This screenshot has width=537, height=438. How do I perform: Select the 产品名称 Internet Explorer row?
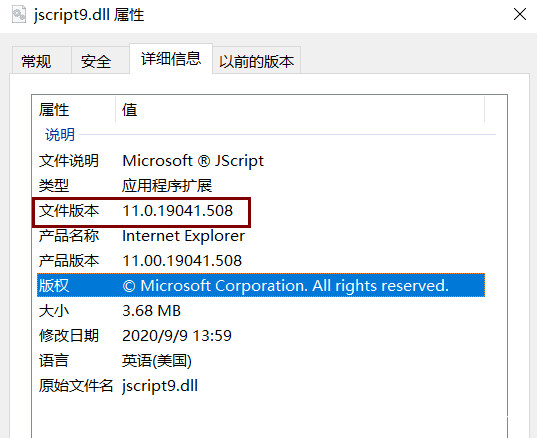point(261,236)
